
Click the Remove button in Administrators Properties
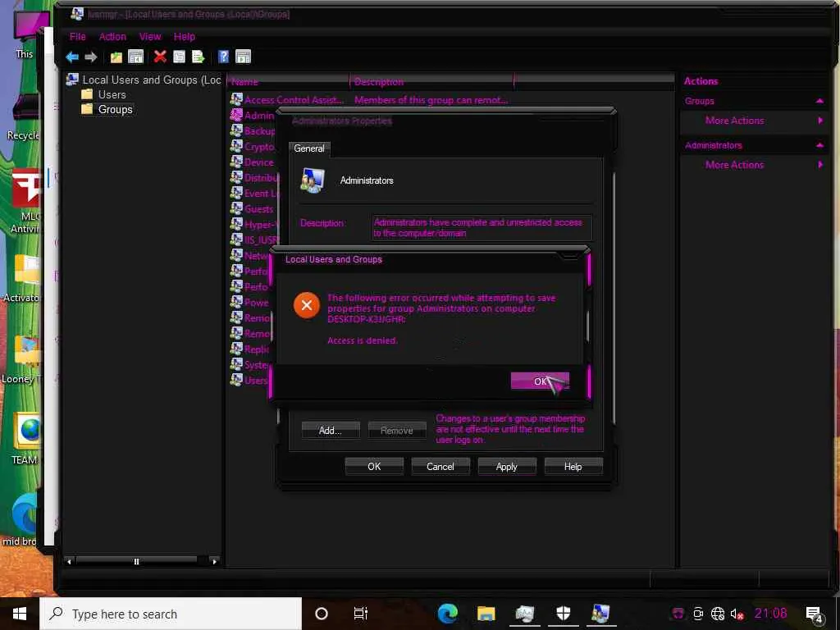(397, 430)
